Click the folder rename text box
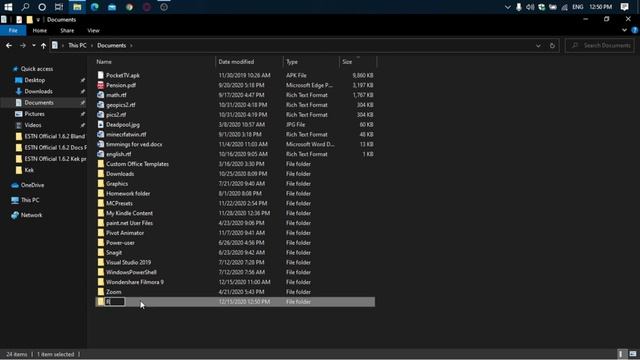Viewport: 640px width, 360px height. click(115, 302)
